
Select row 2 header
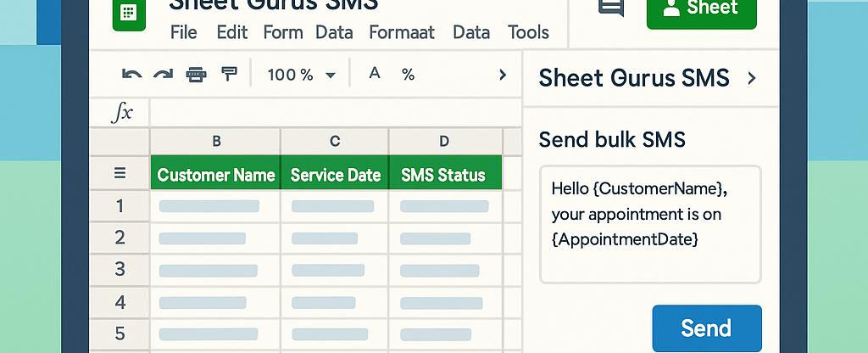tap(120, 238)
